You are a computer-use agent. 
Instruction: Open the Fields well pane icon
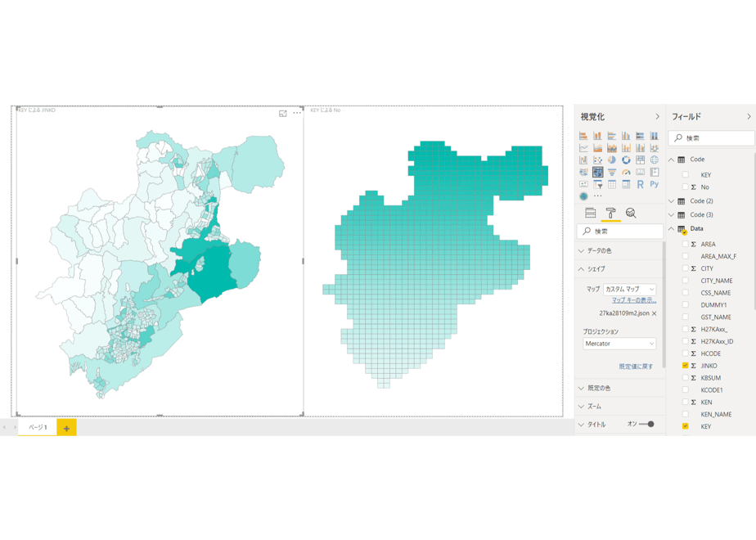tap(590, 213)
